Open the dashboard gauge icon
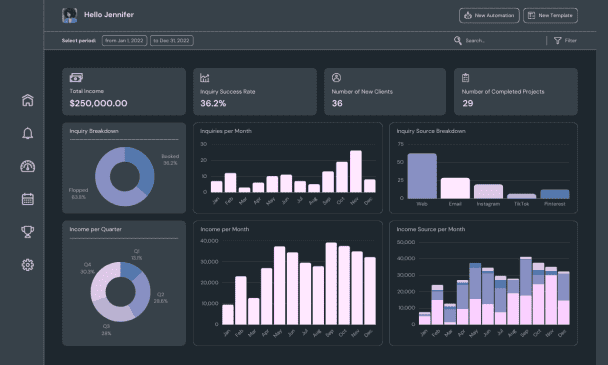 [28, 166]
